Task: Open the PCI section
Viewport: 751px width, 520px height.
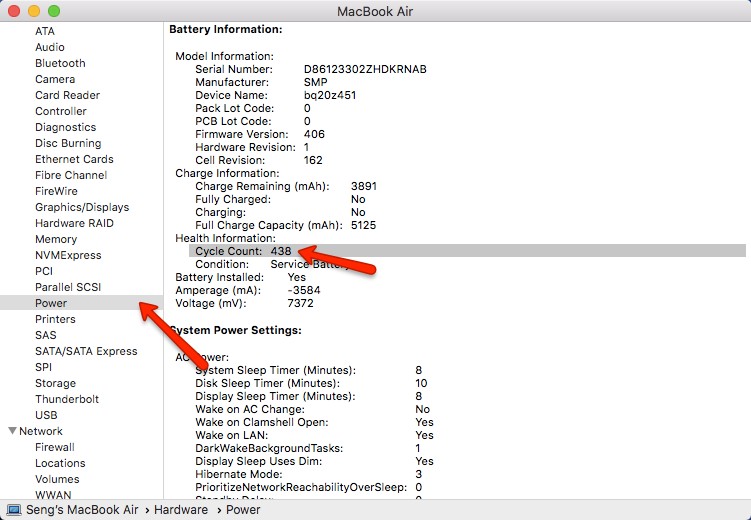Action: pyautogui.click(x=44, y=271)
